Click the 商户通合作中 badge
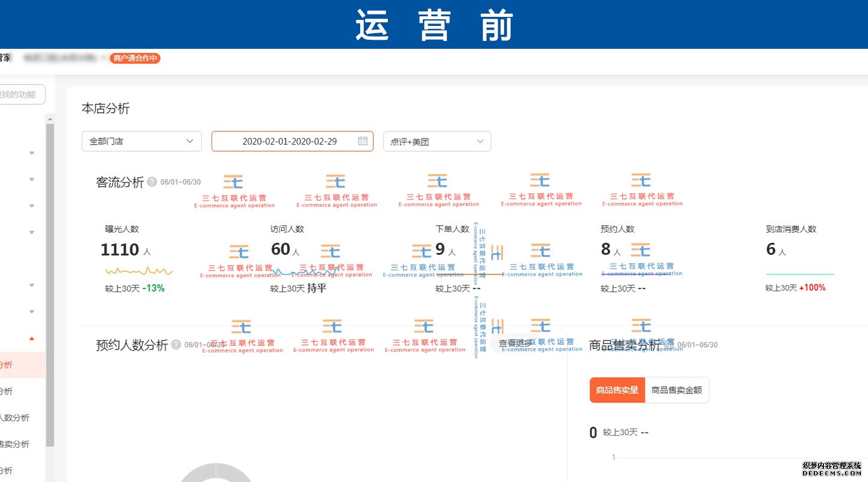868x482 pixels. pos(135,58)
